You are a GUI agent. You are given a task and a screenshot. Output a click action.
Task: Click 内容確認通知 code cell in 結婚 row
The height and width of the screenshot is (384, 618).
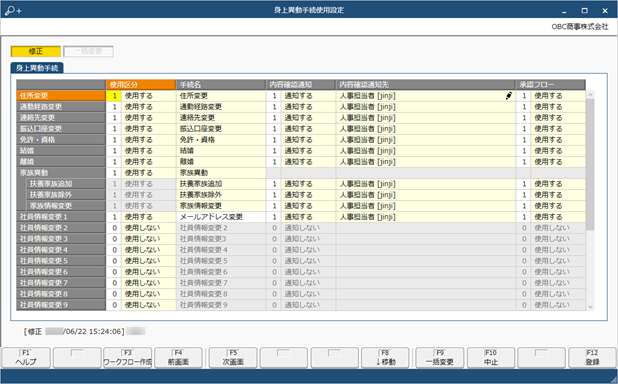coord(274,151)
